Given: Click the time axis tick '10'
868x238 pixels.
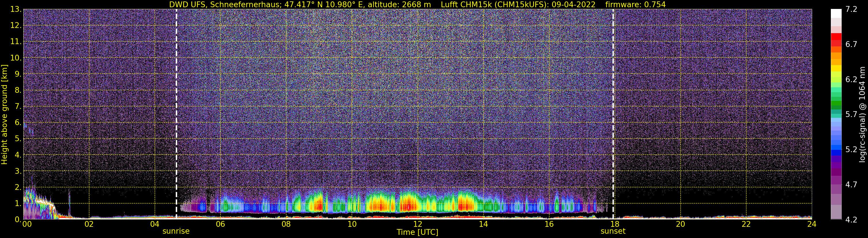Looking at the screenshot, I should coord(352,224).
